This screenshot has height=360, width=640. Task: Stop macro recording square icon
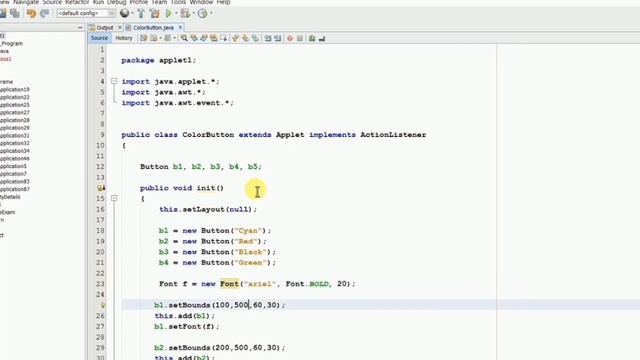[x=300, y=38]
